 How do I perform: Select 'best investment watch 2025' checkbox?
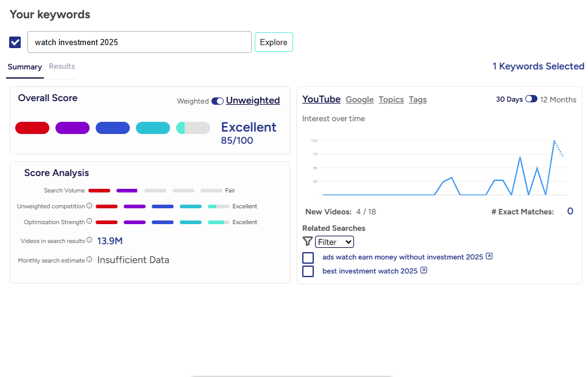[308, 271]
